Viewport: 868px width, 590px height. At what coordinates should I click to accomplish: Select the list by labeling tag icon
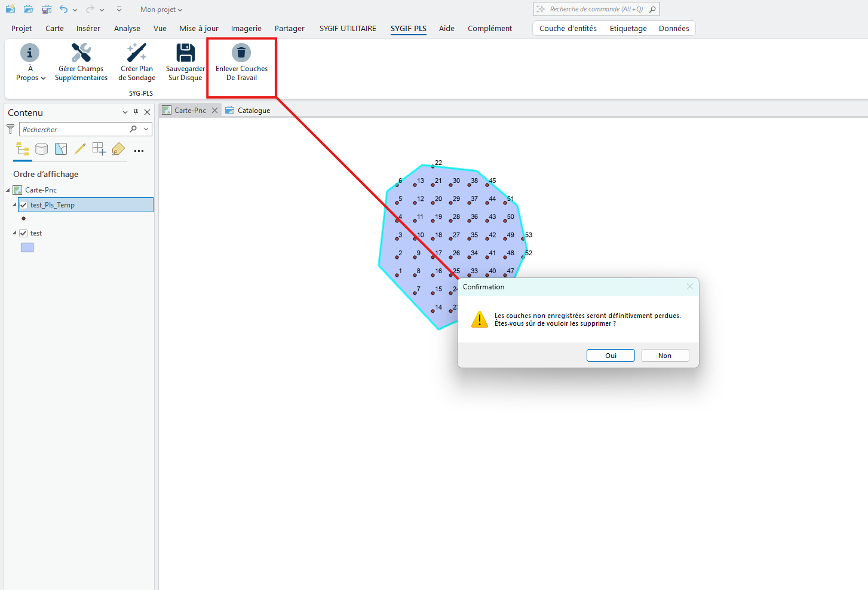coord(118,149)
